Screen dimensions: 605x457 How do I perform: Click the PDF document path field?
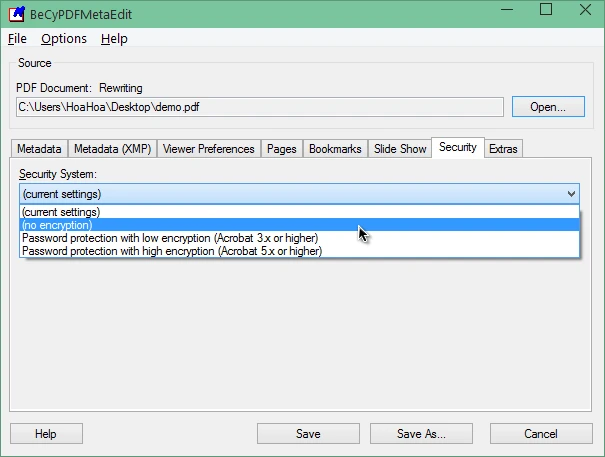(260, 107)
